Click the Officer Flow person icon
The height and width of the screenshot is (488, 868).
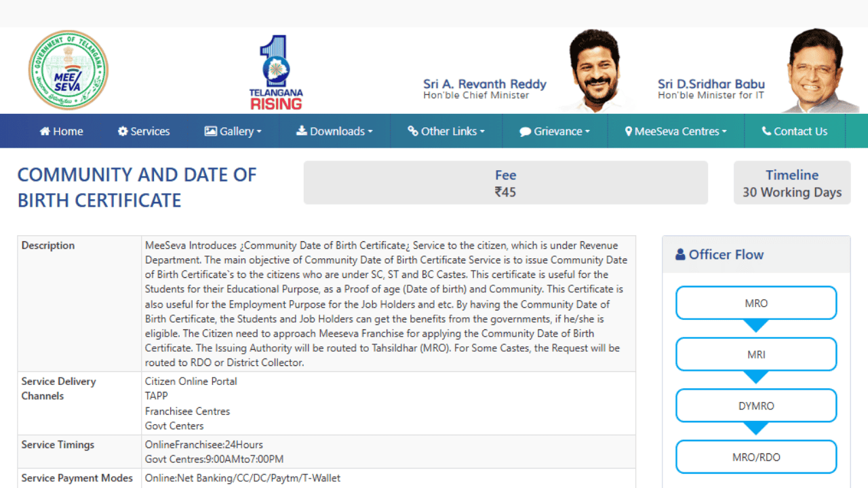coord(680,254)
